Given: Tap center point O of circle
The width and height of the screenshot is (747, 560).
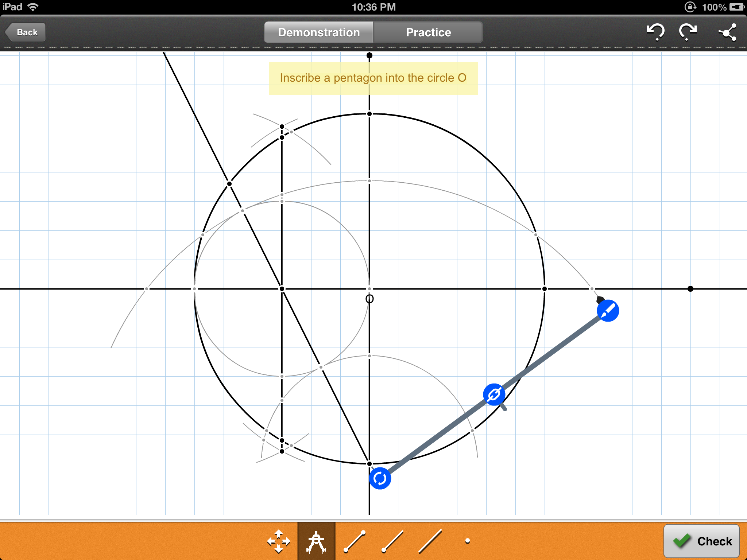Looking at the screenshot, I should 369,289.
